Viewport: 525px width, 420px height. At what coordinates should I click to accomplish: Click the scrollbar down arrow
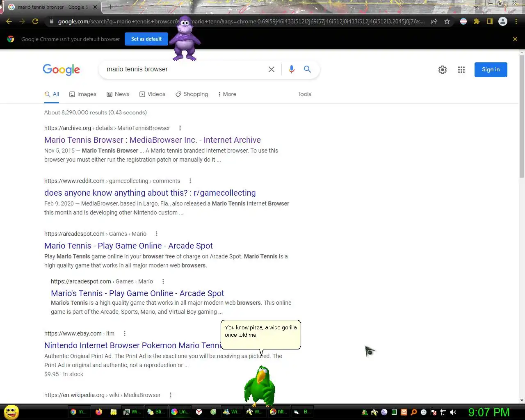pos(522,400)
